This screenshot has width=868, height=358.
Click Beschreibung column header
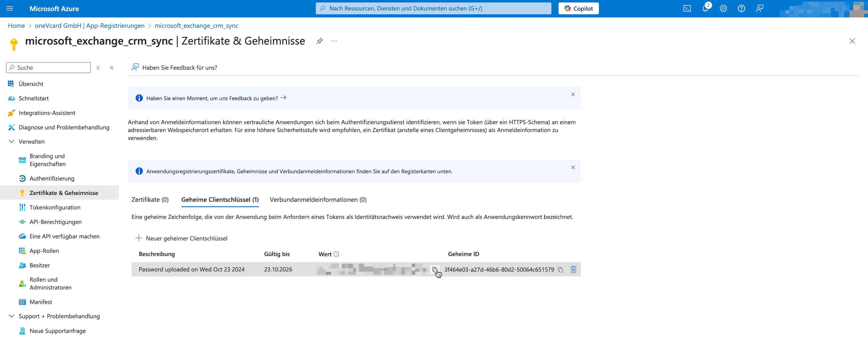(157, 254)
